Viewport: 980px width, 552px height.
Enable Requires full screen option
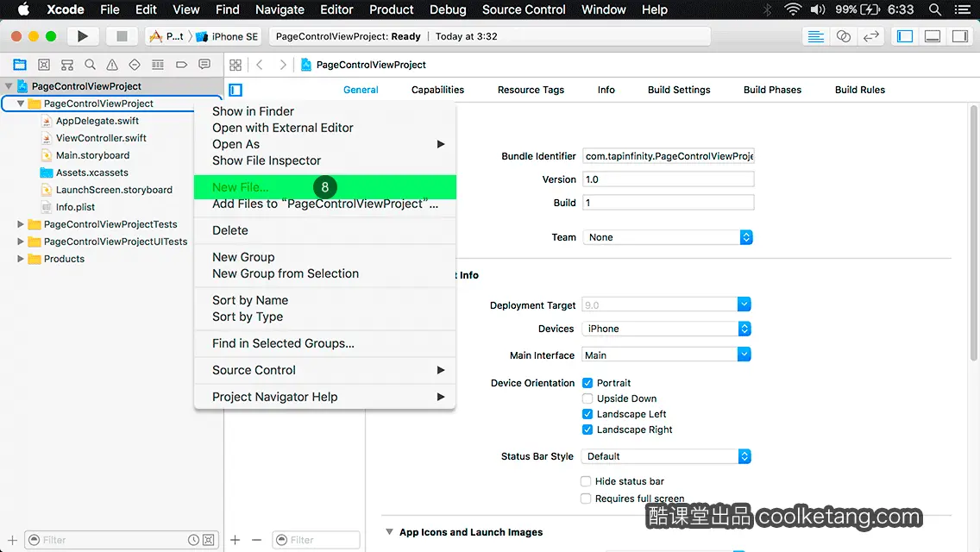(x=586, y=499)
